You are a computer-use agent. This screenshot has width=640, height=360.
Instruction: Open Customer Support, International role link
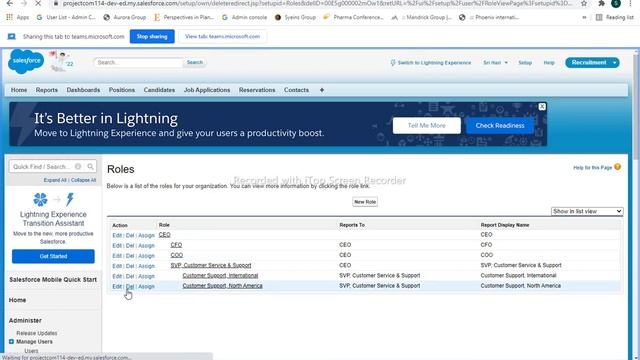click(220, 276)
